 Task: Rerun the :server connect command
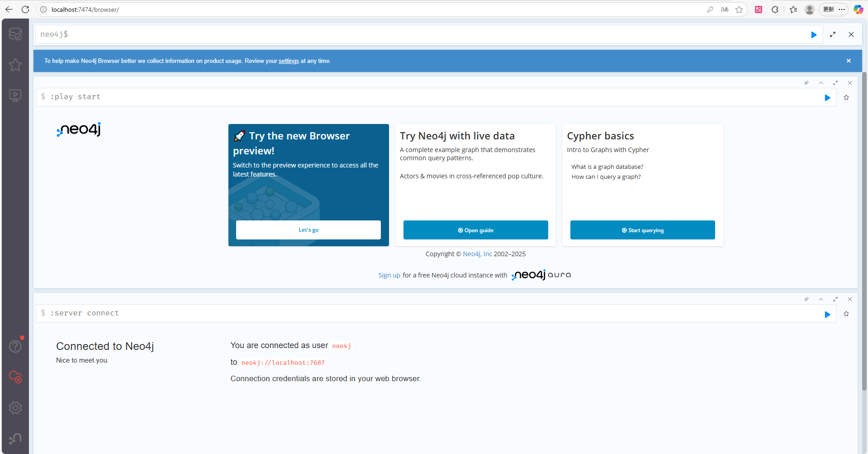(827, 314)
